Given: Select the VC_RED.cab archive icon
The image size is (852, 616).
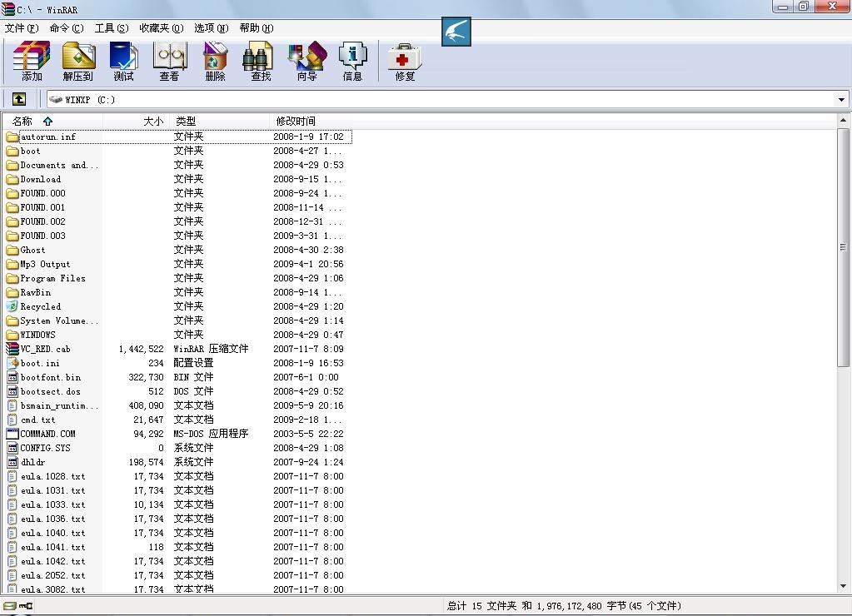Looking at the screenshot, I should (x=12, y=349).
